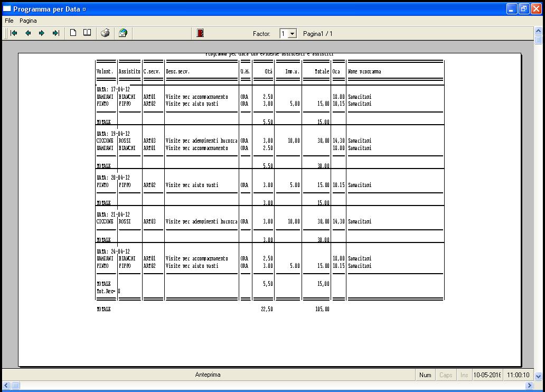Click ART03 in the 21-04-12 group
Image resolution: width=545 pixels, height=392 pixels.
coord(149,221)
